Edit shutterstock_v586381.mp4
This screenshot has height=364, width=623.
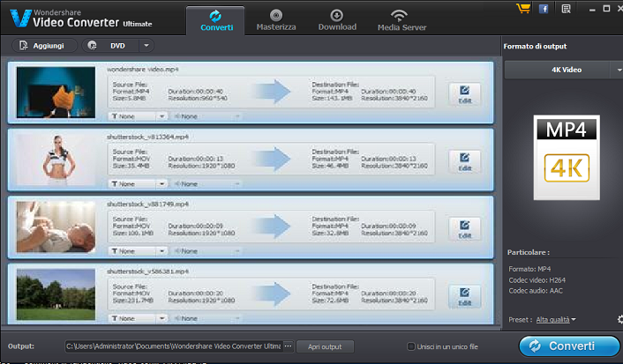point(464,296)
